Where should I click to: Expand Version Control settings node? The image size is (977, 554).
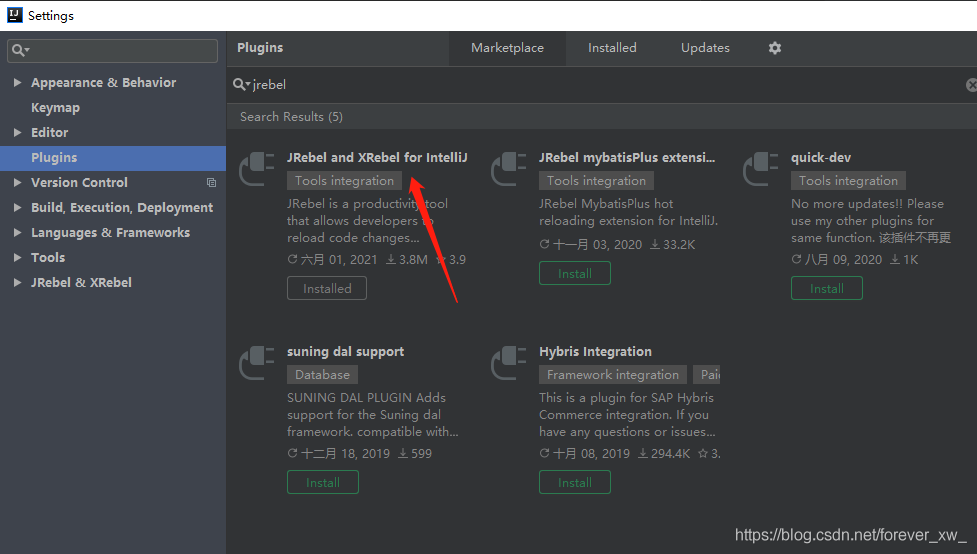pyautogui.click(x=17, y=182)
